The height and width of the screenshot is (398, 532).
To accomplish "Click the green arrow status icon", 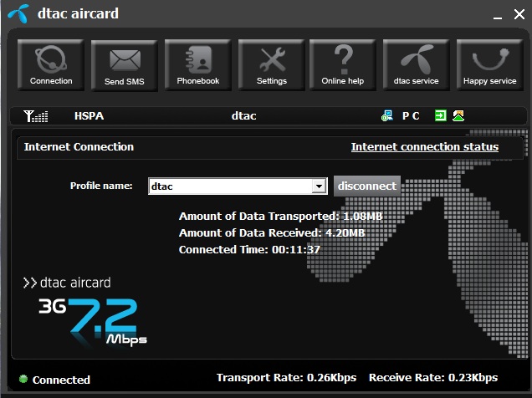I will (x=440, y=115).
